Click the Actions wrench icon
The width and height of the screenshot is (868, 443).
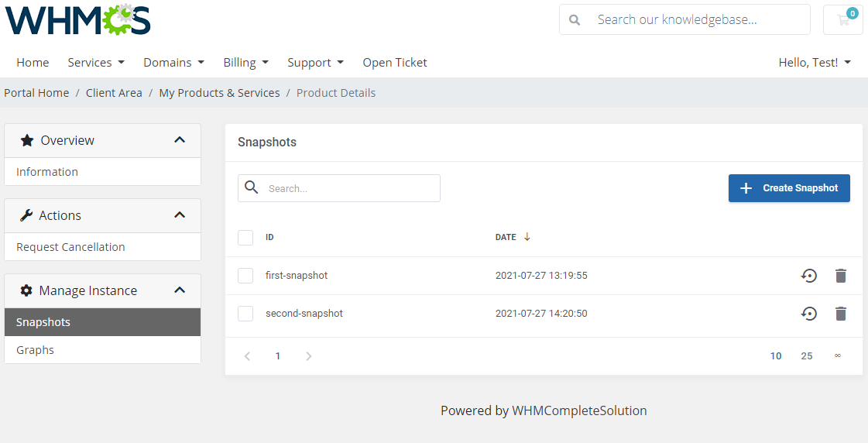(x=26, y=215)
